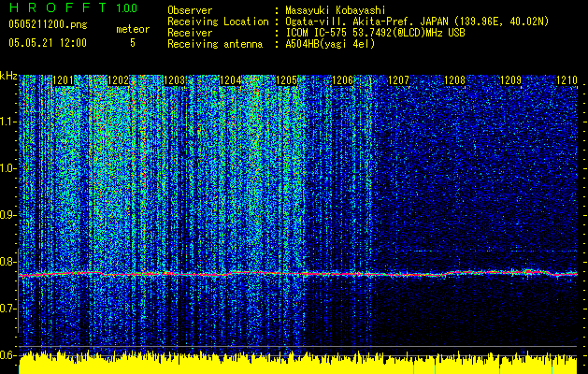Screen dimensions: 588x374
Task: Click the 1207 time marker
Action: point(398,80)
